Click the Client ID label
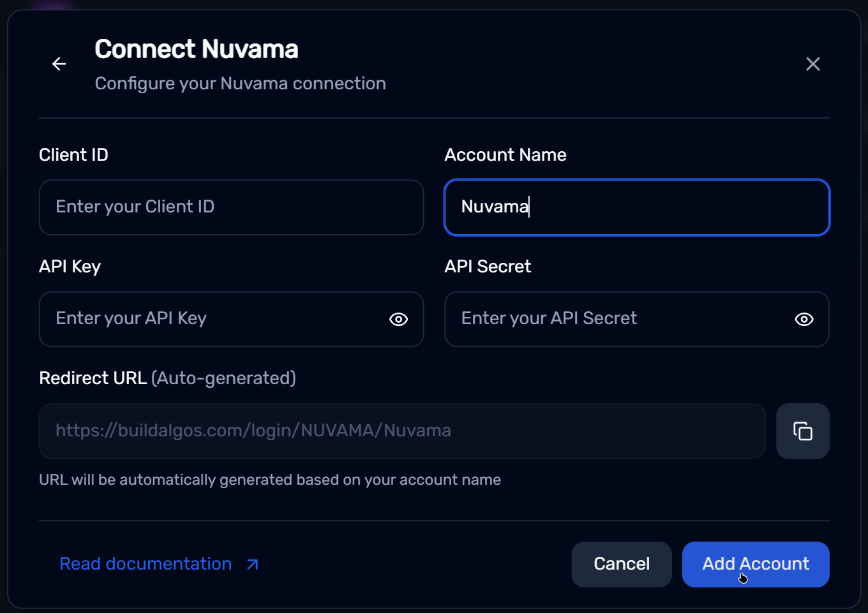Screen dimensions: 868x613 coord(73,155)
